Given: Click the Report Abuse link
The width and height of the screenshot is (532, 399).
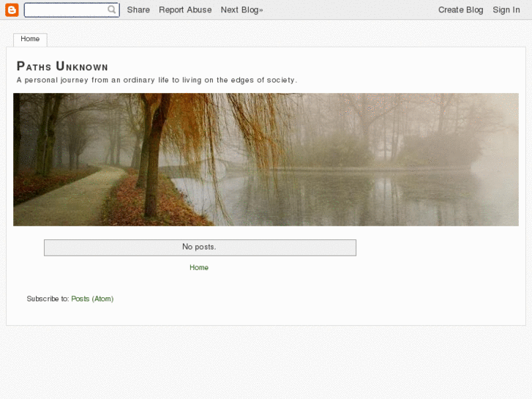Looking at the screenshot, I should tap(185, 10).
